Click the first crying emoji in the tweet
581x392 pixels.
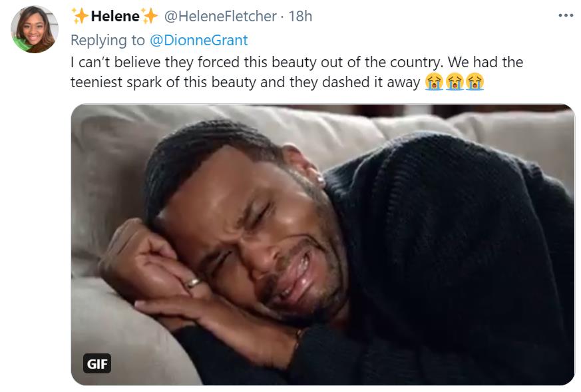pyautogui.click(x=434, y=83)
